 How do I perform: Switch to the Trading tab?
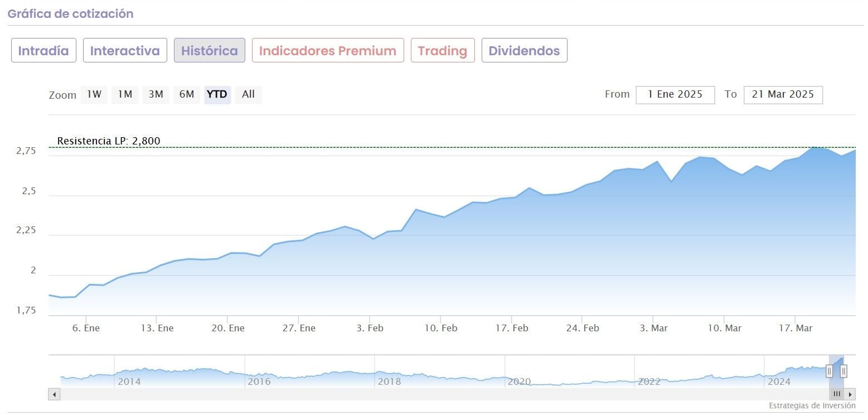(443, 51)
